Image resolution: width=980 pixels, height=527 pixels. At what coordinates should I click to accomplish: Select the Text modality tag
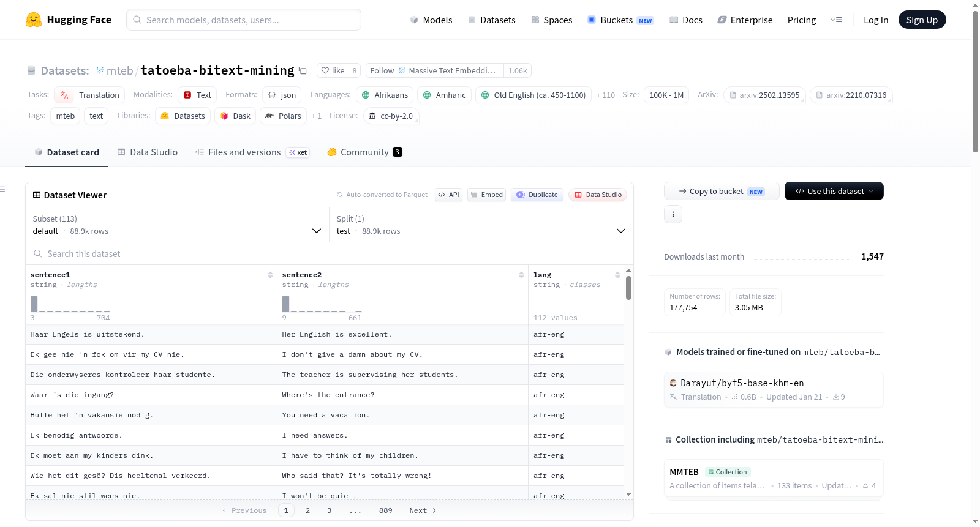coord(198,95)
